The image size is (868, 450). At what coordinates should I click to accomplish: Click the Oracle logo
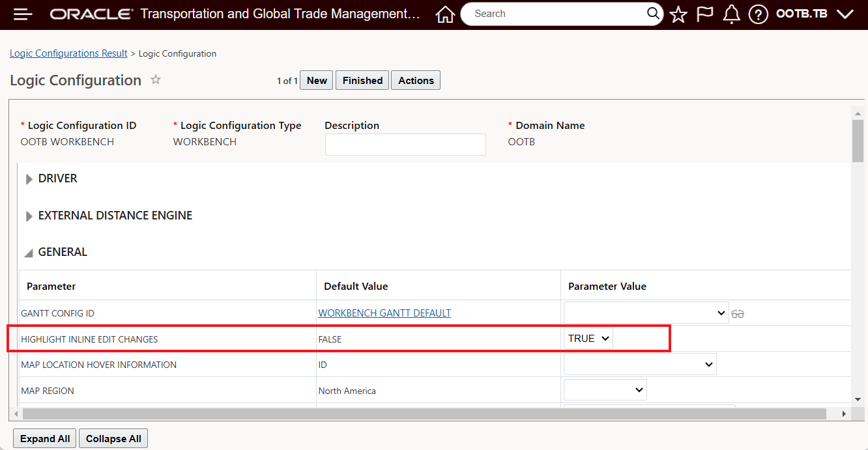coord(92,14)
